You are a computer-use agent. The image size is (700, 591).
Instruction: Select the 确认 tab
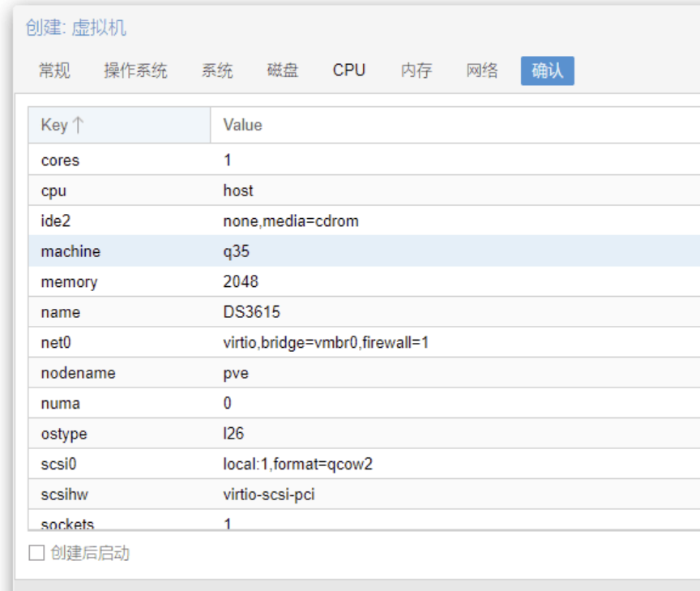click(547, 71)
